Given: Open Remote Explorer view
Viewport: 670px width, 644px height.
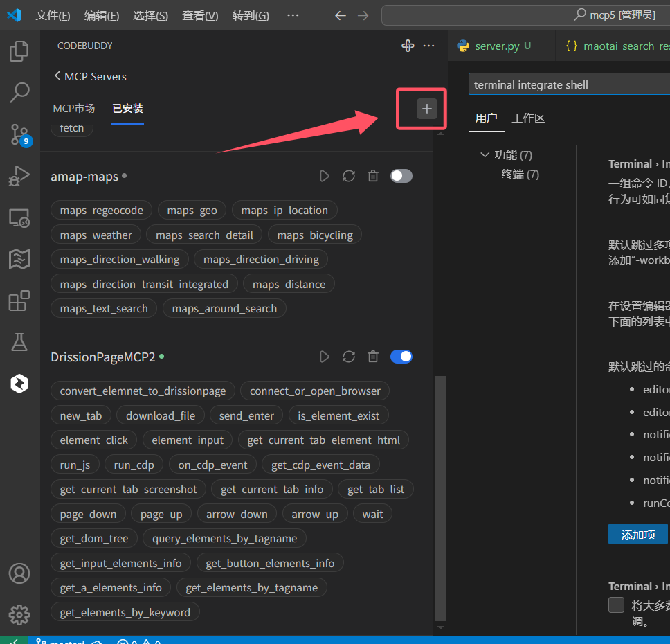Looking at the screenshot, I should pyautogui.click(x=19, y=218).
